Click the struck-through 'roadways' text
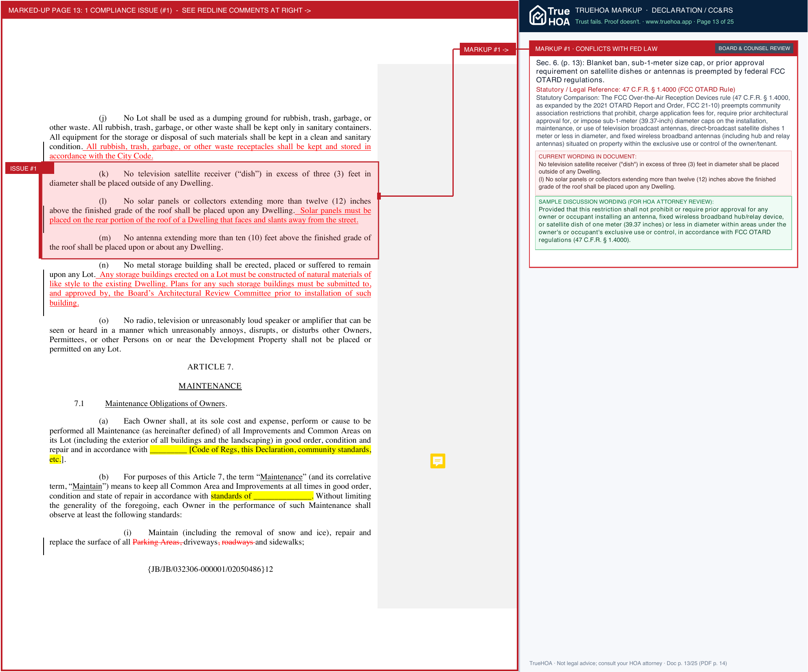The image size is (808, 672). click(238, 542)
